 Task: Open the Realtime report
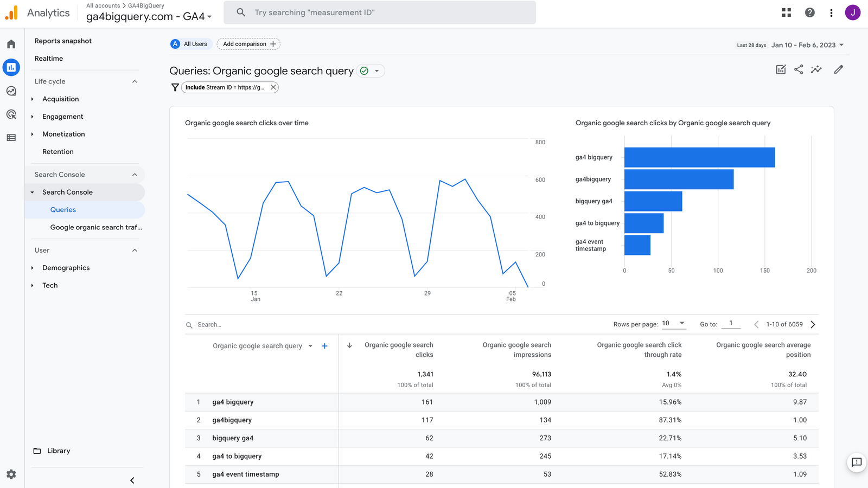pyautogui.click(x=49, y=58)
